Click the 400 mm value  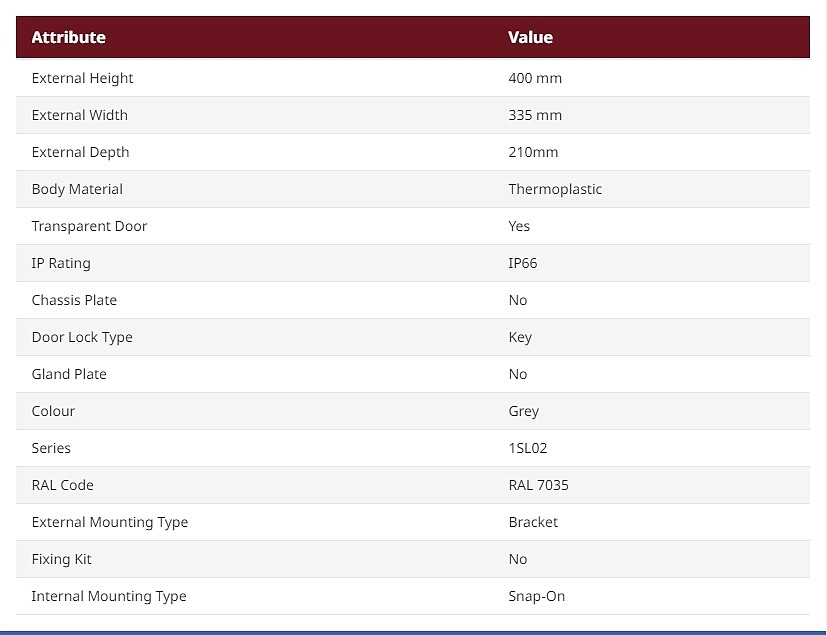[535, 78]
